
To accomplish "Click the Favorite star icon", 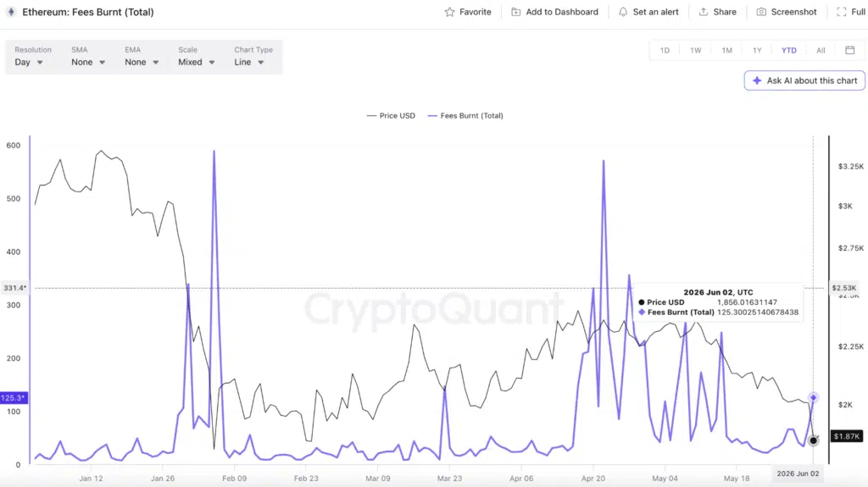I will (x=449, y=12).
